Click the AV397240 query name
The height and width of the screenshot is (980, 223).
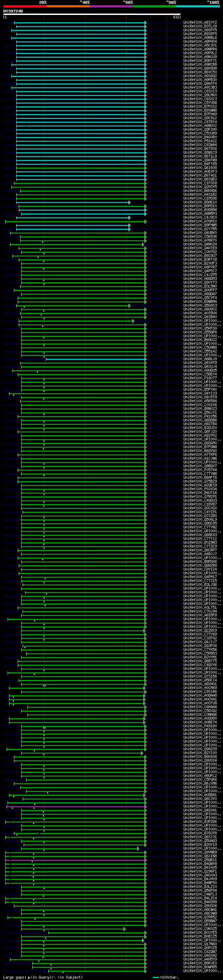tap(13, 11)
